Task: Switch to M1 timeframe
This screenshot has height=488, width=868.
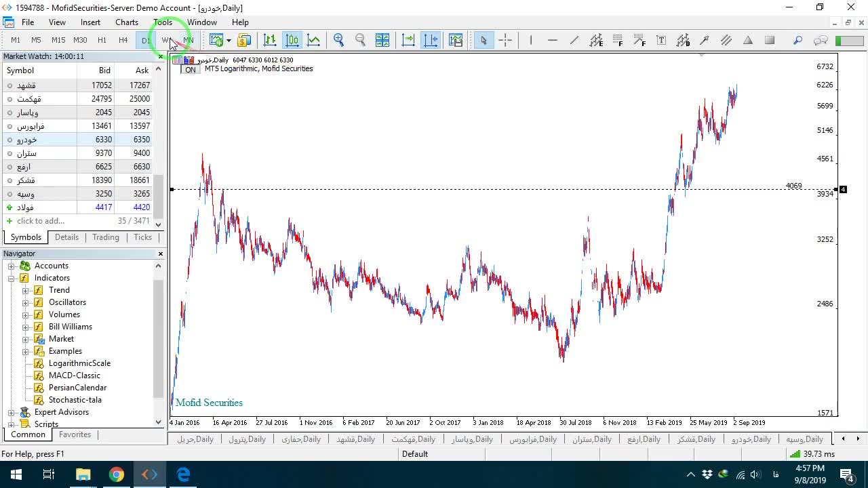Action: (16, 40)
